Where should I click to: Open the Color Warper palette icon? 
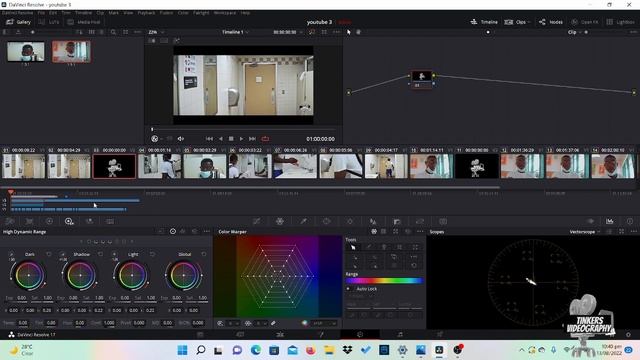(x=280, y=221)
